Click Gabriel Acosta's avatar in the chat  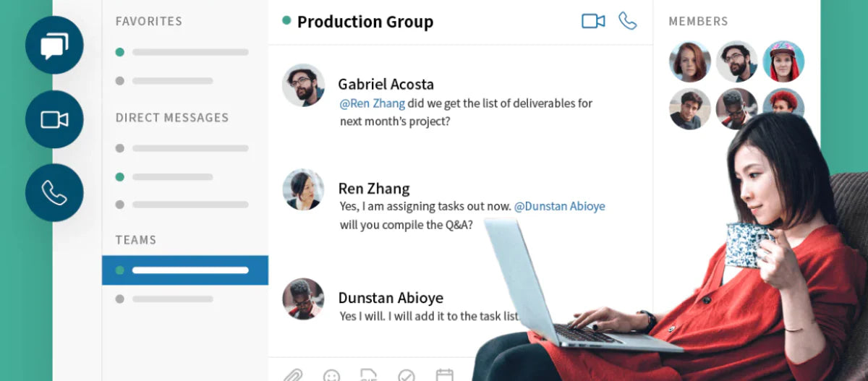[x=303, y=85]
